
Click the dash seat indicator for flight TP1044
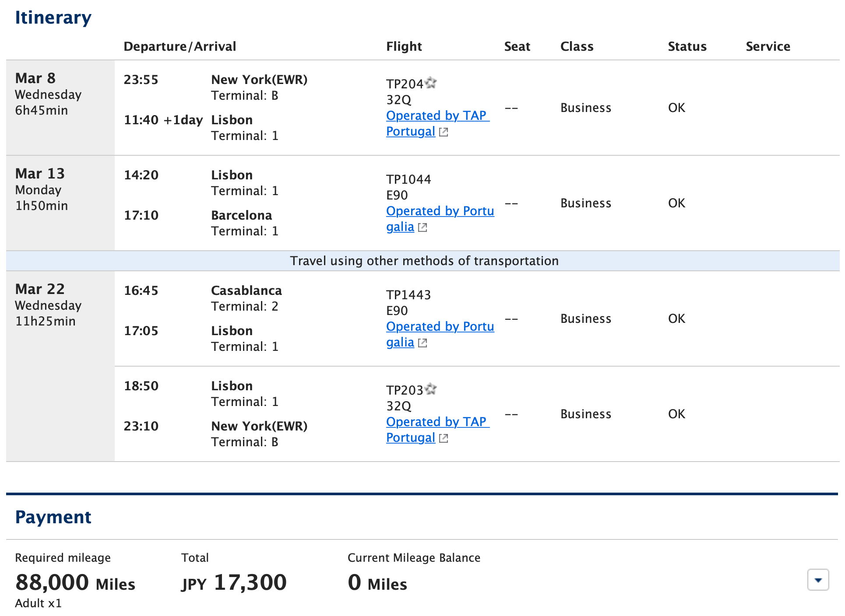tap(511, 203)
